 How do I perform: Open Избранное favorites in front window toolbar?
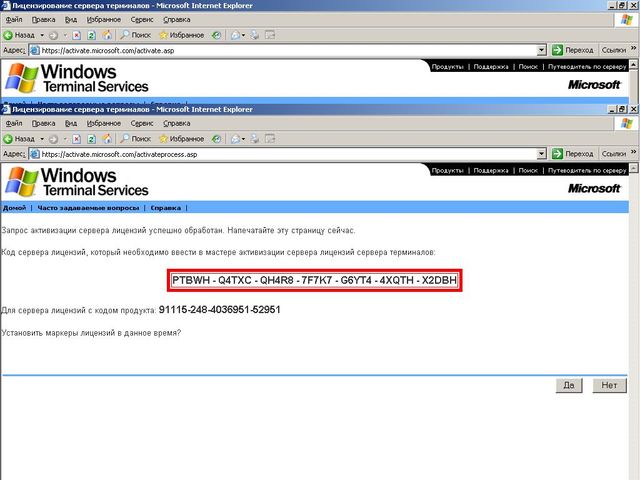(x=182, y=139)
